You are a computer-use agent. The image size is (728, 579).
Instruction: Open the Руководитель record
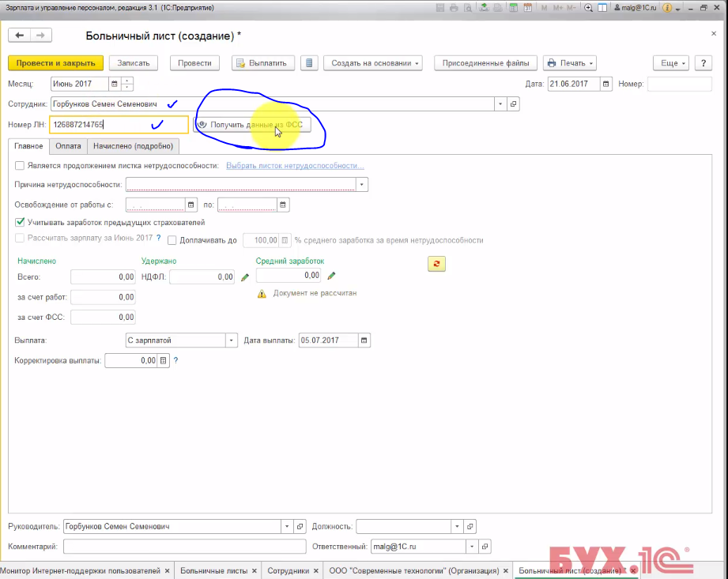(300, 527)
